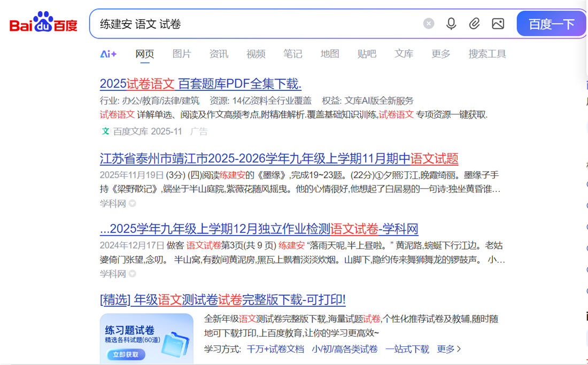
Task: Expand the 学科网 dropdown under the first result
Action: [132, 203]
